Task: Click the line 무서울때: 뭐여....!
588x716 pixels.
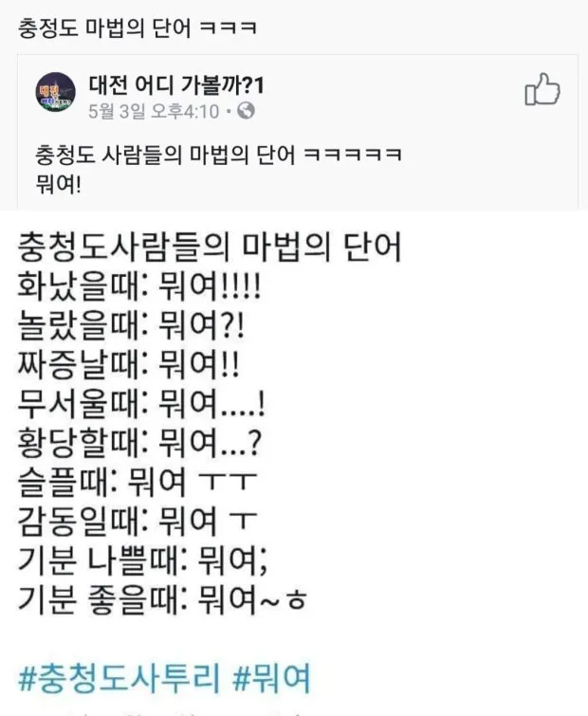Action: pos(141,404)
